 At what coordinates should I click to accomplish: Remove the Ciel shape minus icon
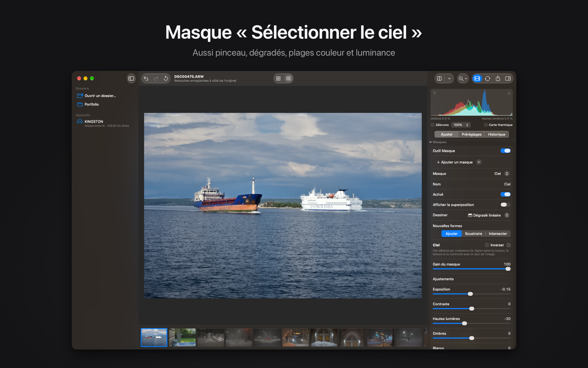[x=509, y=245]
